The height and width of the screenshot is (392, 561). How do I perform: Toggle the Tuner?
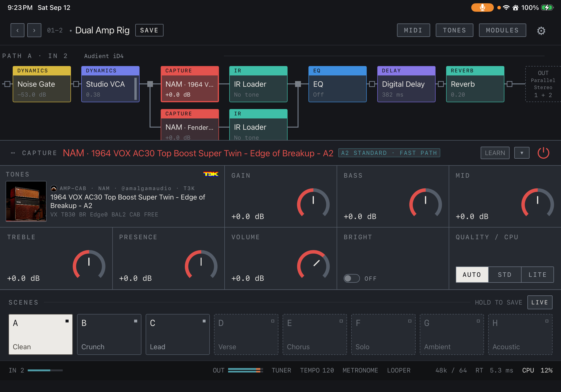pos(281,370)
